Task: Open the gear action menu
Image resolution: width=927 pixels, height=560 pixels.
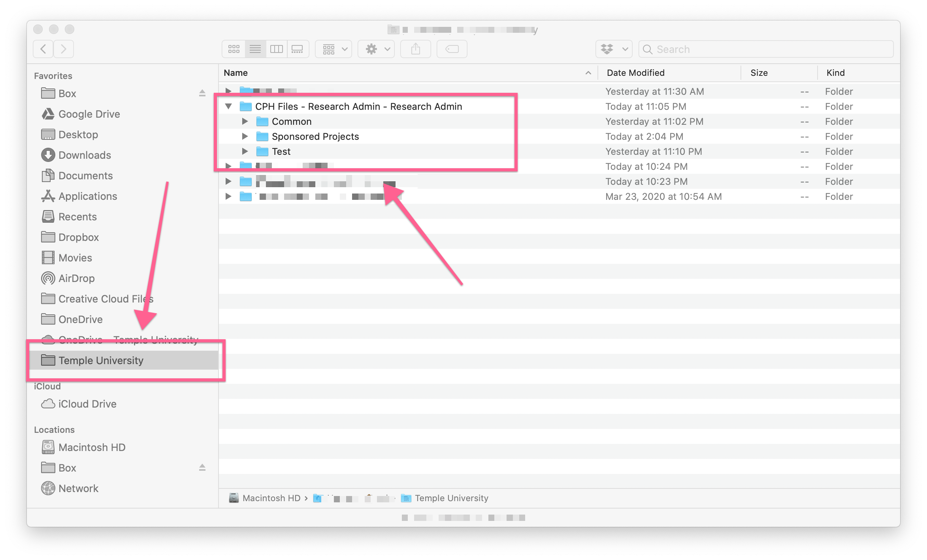Action: pos(376,49)
